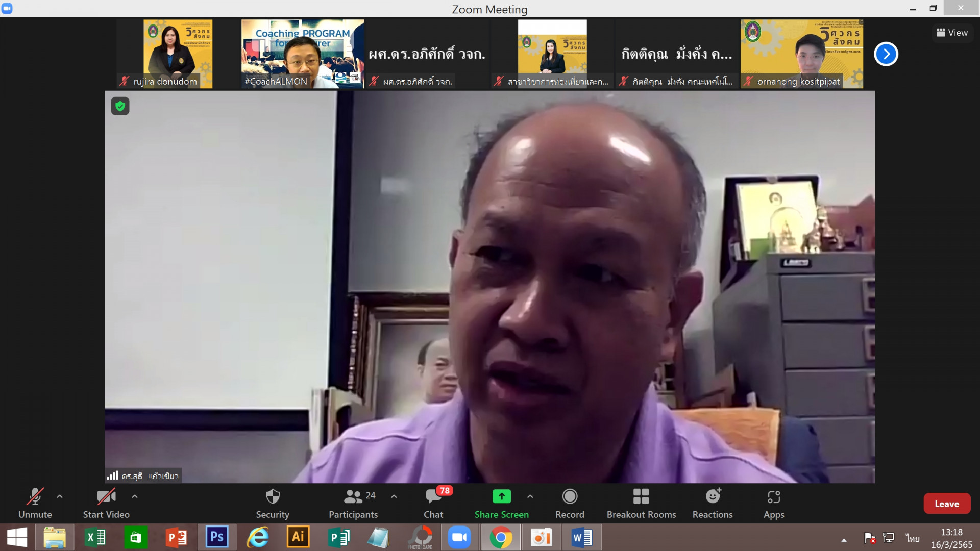Show next participants with right arrow
This screenshot has width=980, height=551.
click(x=886, y=54)
